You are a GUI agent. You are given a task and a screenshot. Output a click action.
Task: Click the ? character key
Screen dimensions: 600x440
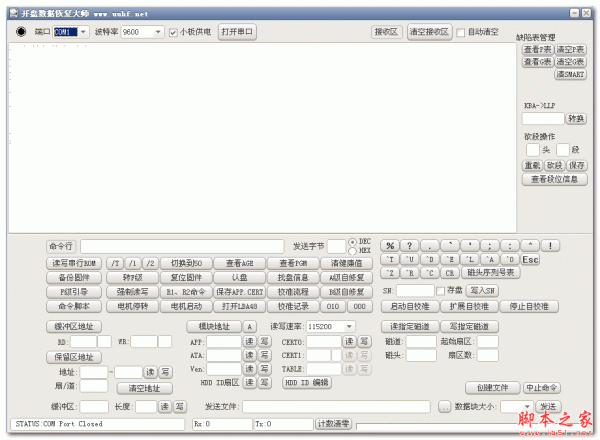[x=409, y=246]
